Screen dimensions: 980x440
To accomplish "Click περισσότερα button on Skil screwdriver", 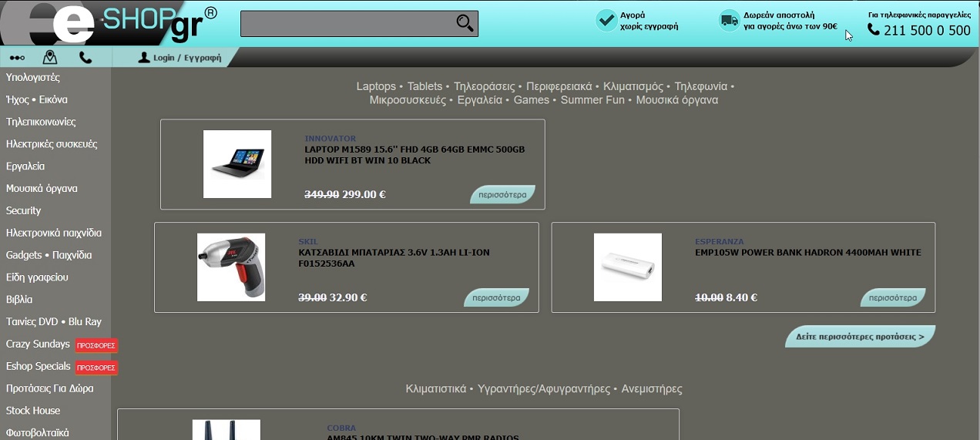I will click(x=496, y=297).
